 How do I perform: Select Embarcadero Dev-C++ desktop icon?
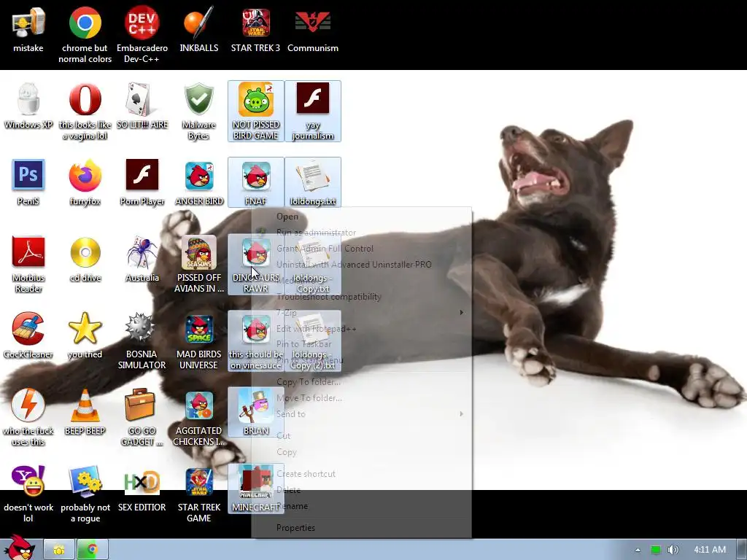pos(142,35)
